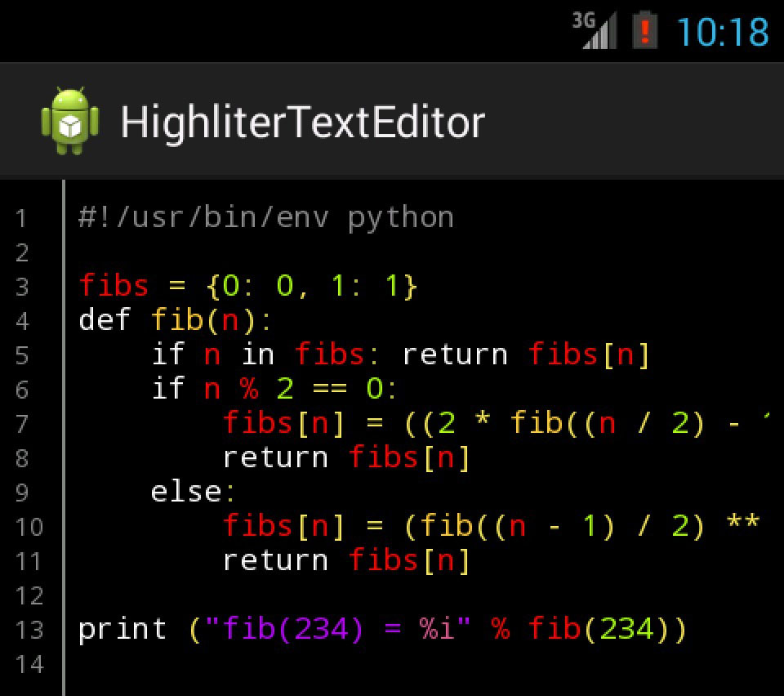Click line number 1 in the gutter
Screen dimensions: 784x700
coord(22,218)
